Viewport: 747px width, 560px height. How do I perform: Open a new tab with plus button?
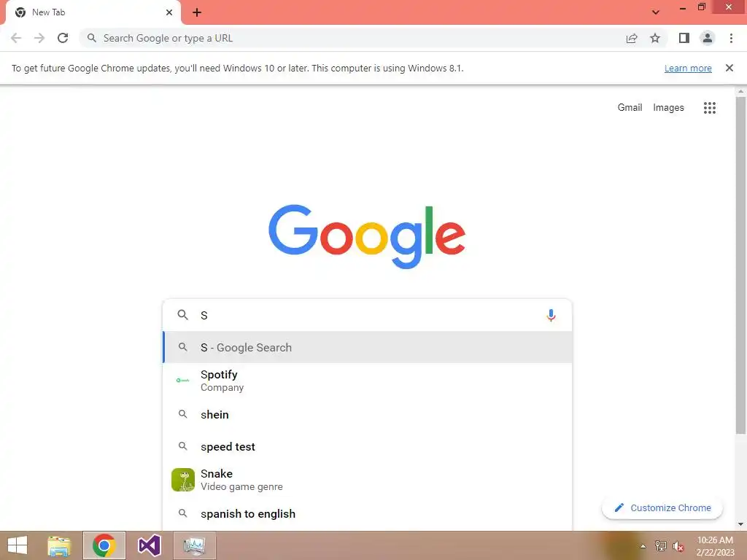197,12
